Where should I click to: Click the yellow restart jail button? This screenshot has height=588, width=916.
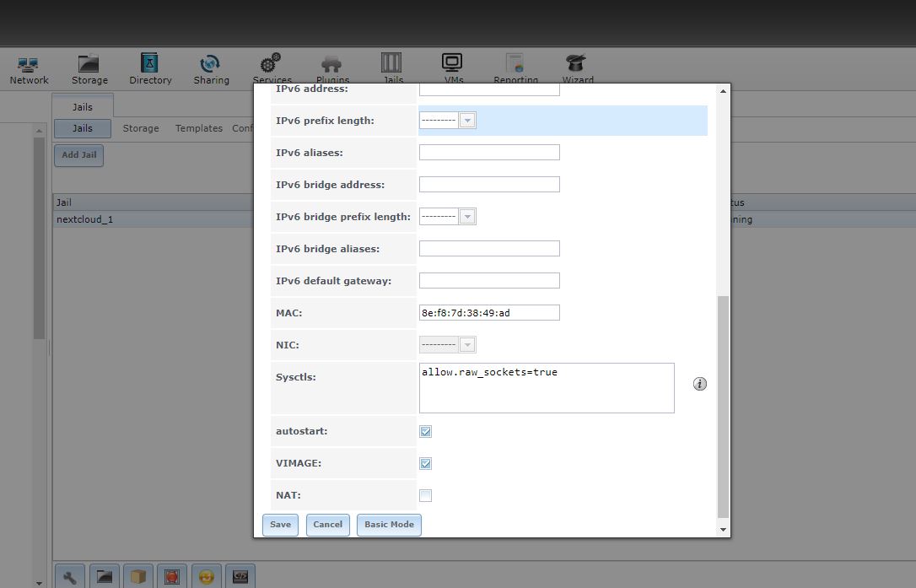click(206, 576)
